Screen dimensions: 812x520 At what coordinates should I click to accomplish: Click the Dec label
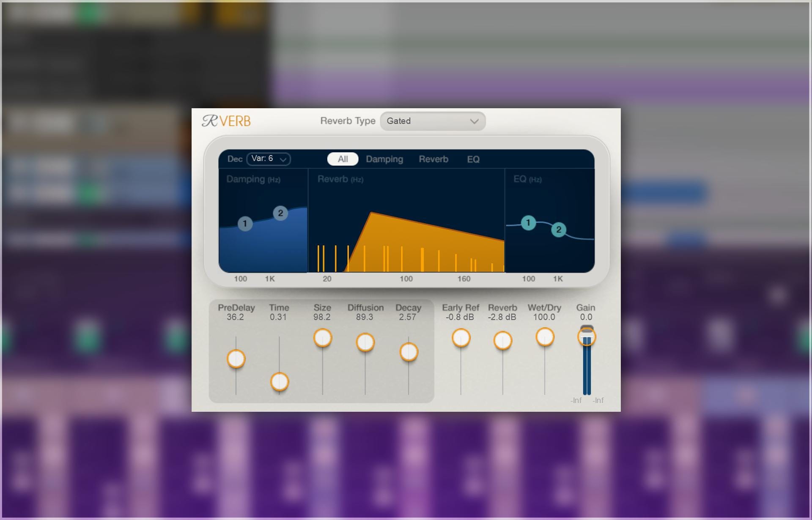pyautogui.click(x=235, y=159)
